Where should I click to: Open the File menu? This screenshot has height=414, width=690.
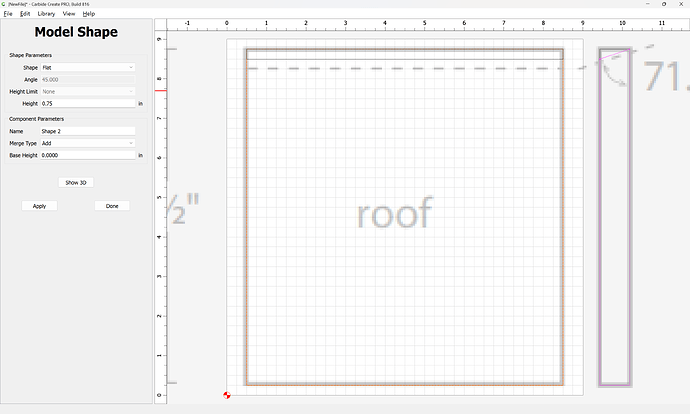tap(8, 14)
